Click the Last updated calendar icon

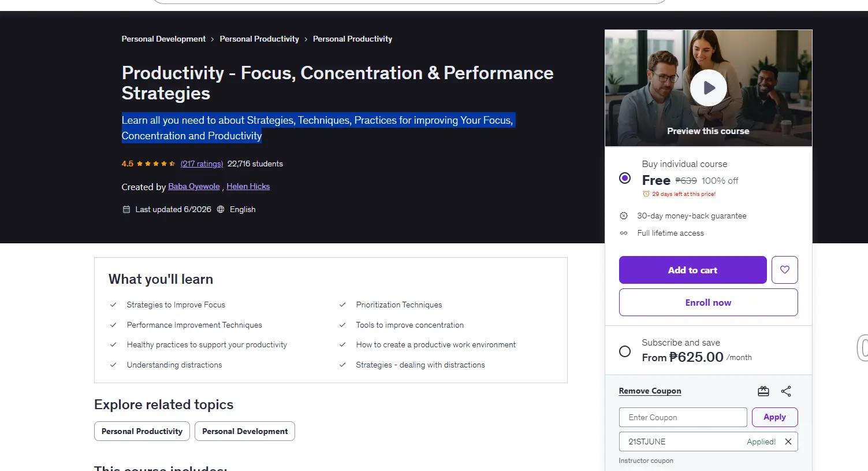pyautogui.click(x=126, y=210)
